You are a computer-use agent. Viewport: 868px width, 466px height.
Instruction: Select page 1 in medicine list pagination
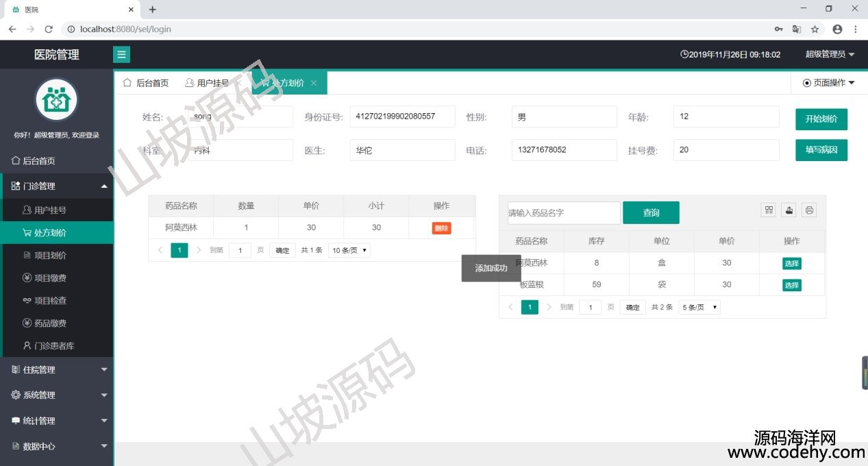[530, 307]
